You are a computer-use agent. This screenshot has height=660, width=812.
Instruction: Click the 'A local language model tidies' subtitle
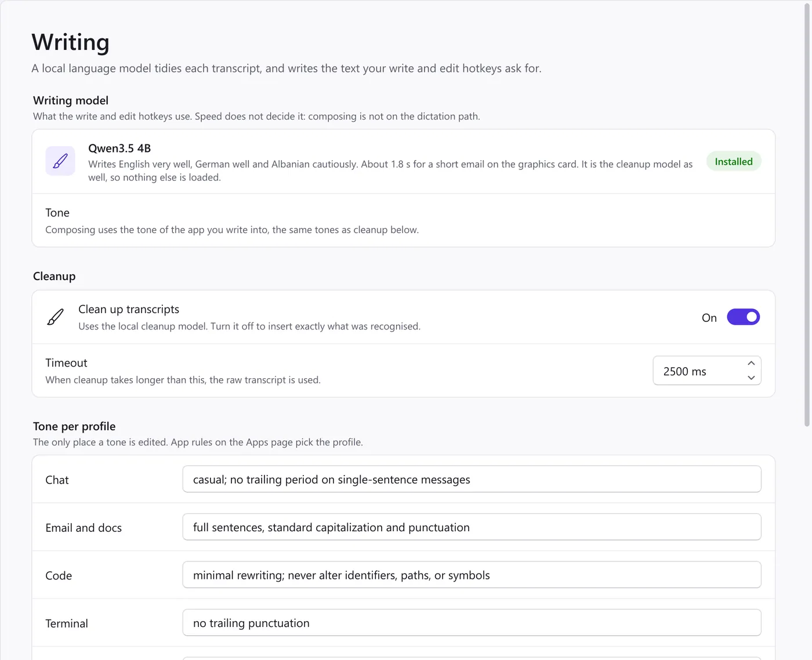click(x=287, y=68)
